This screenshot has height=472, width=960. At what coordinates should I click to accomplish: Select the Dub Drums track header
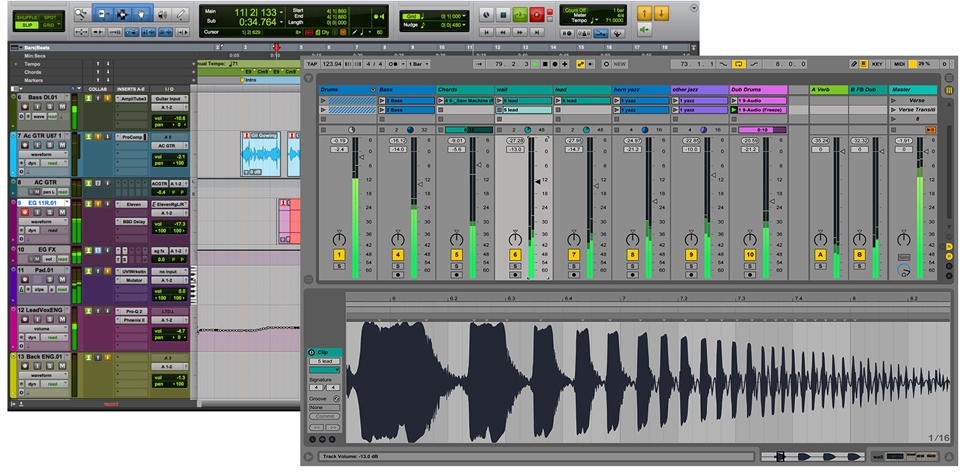tap(758, 90)
